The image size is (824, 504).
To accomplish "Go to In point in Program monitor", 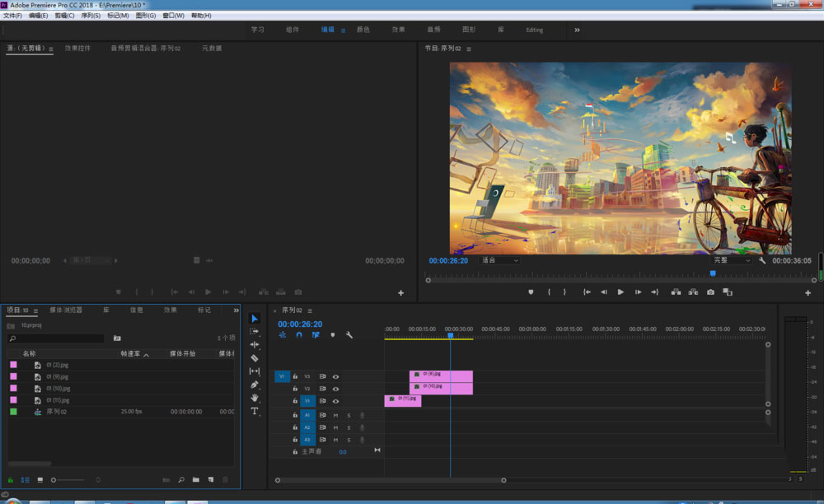I will 587,292.
